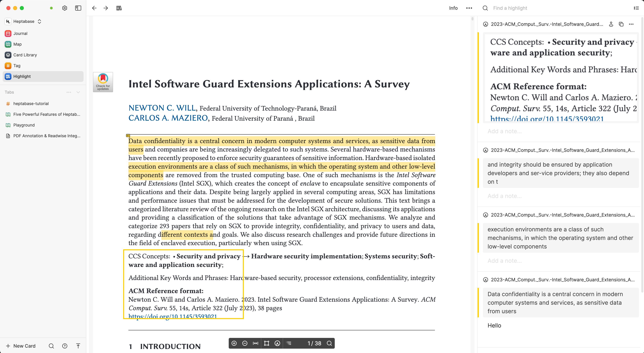Open the highlight sort order menu
This screenshot has width=644, height=353.
click(x=636, y=8)
